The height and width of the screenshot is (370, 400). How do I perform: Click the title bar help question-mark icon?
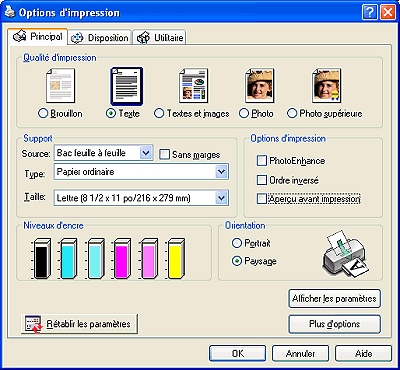pyautogui.click(x=369, y=13)
